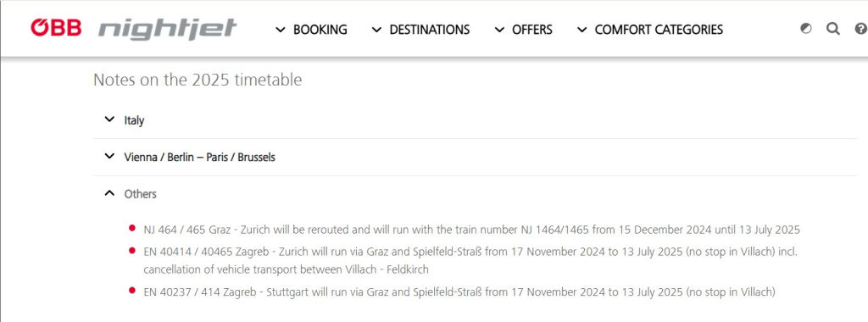Click the Notes on the 2025 timetable heading
The width and height of the screenshot is (868, 322).
click(x=198, y=80)
